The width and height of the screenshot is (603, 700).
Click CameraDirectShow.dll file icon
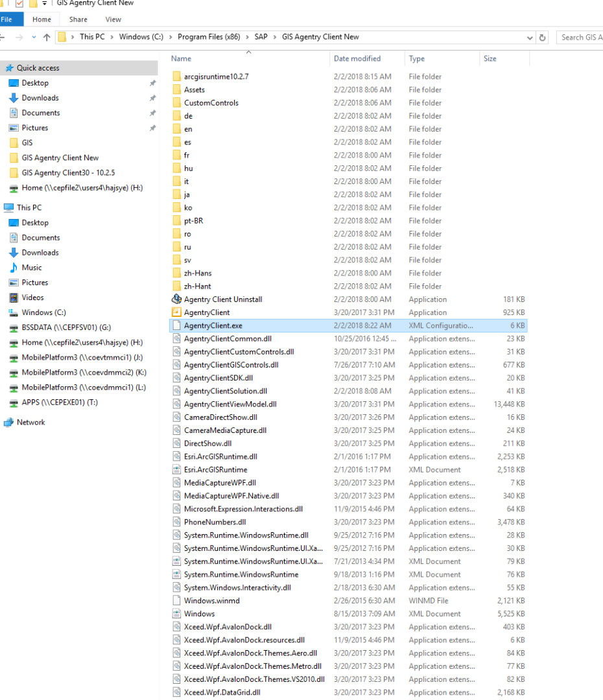pos(176,417)
